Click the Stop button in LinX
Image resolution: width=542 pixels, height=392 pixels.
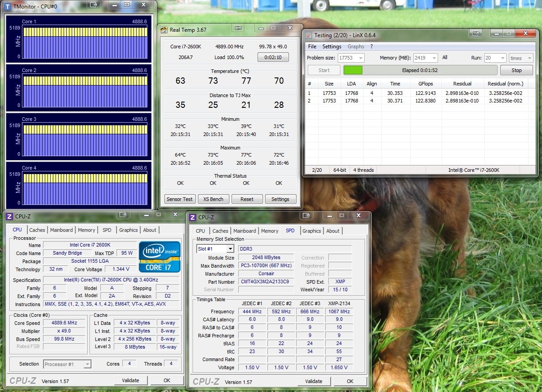[x=516, y=70]
